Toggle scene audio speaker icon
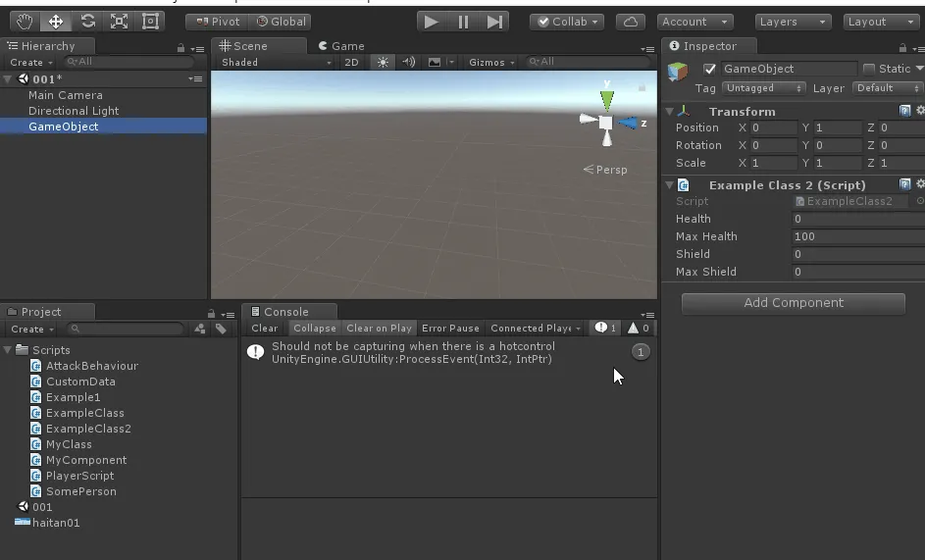The width and height of the screenshot is (925, 560). coord(408,62)
